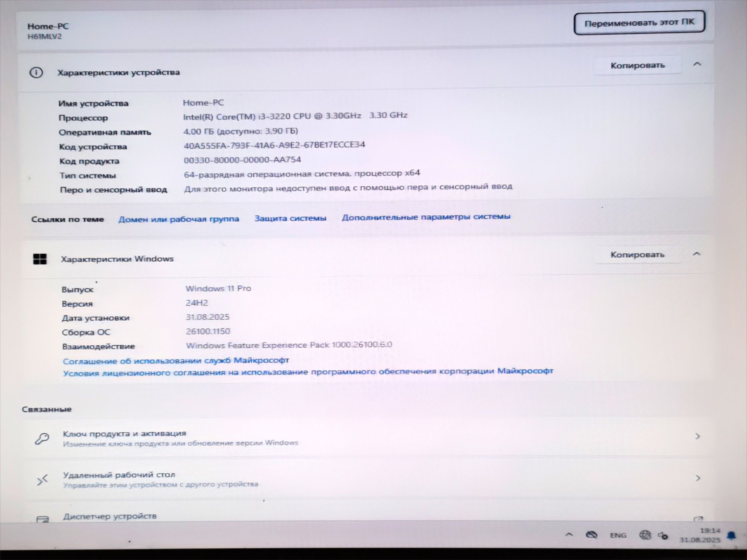
Task: Select the version value 24H2
Action: coord(197,303)
